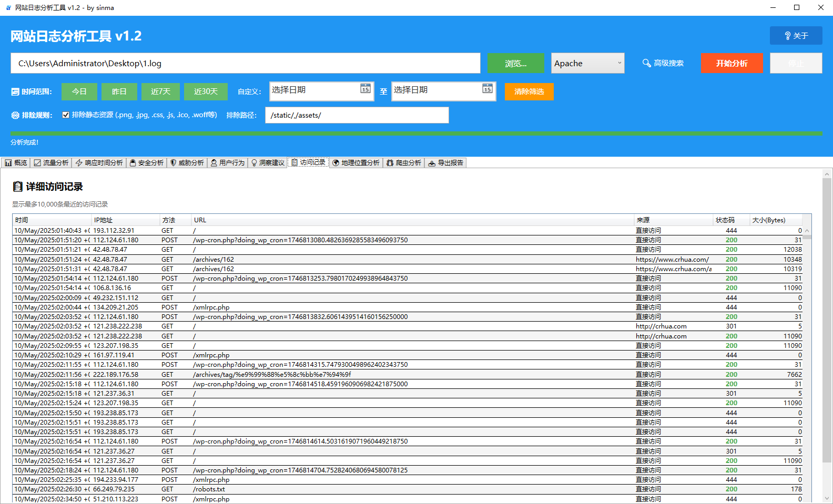Uncheck the 排除静态资源 checkbox

(x=66, y=115)
